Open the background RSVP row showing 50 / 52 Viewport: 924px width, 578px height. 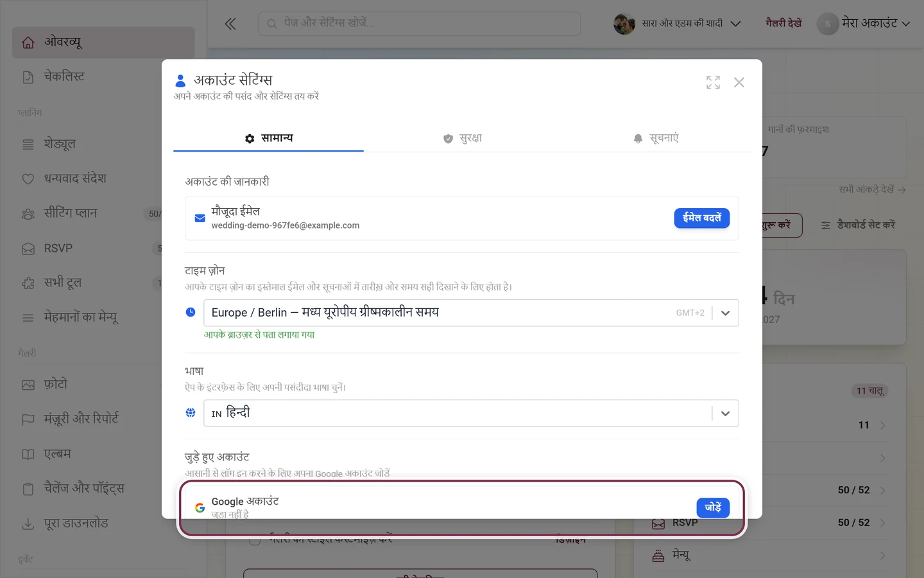[x=770, y=523]
